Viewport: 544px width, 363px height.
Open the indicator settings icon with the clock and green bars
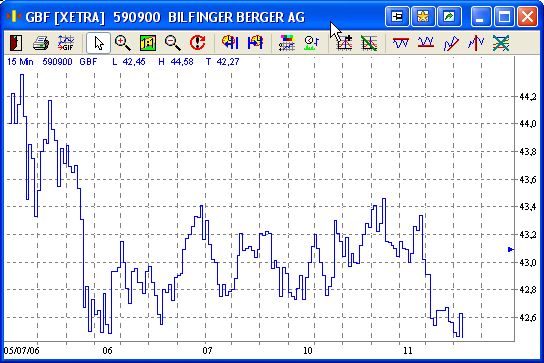[312, 43]
